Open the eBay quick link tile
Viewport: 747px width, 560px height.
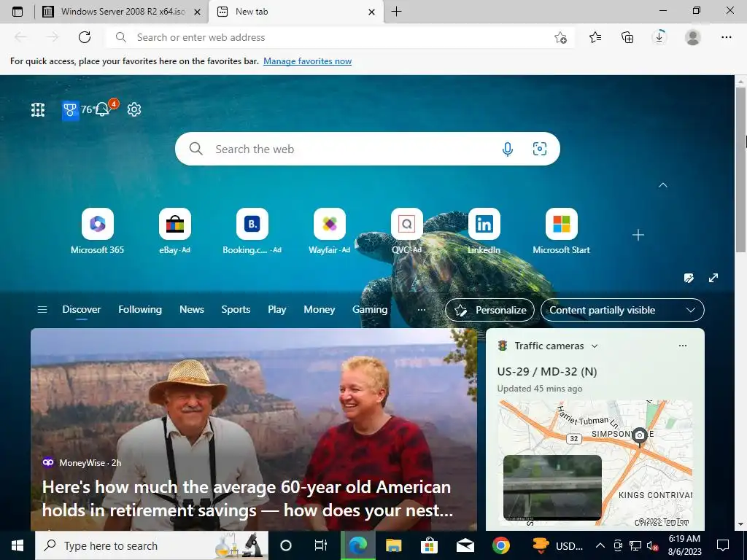[174, 231]
